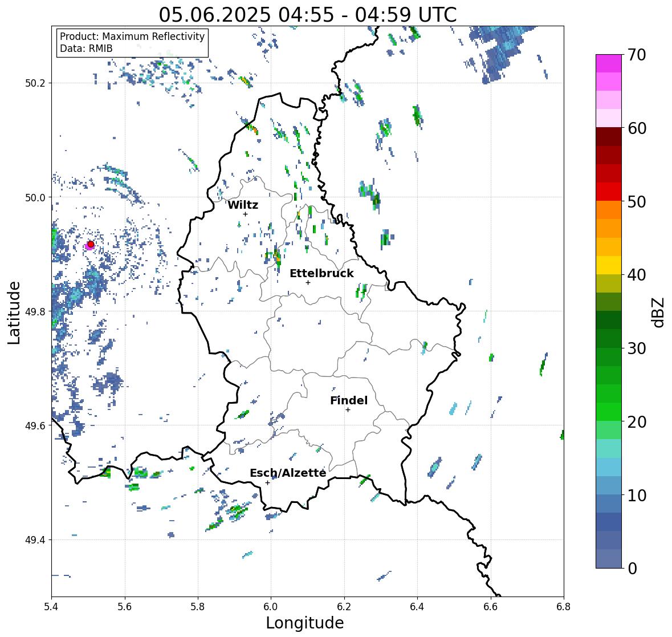Click the 50.0 latitude tick label
672x637 pixels.
pos(35,198)
